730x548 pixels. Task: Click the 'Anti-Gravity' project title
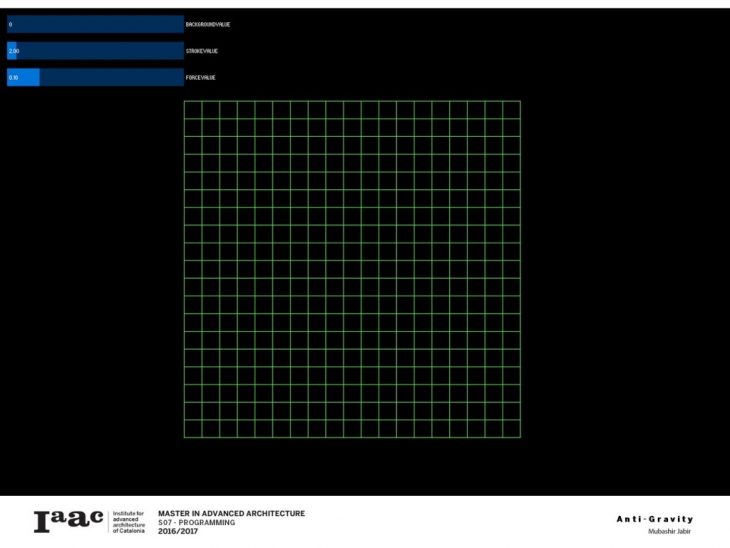(654, 519)
